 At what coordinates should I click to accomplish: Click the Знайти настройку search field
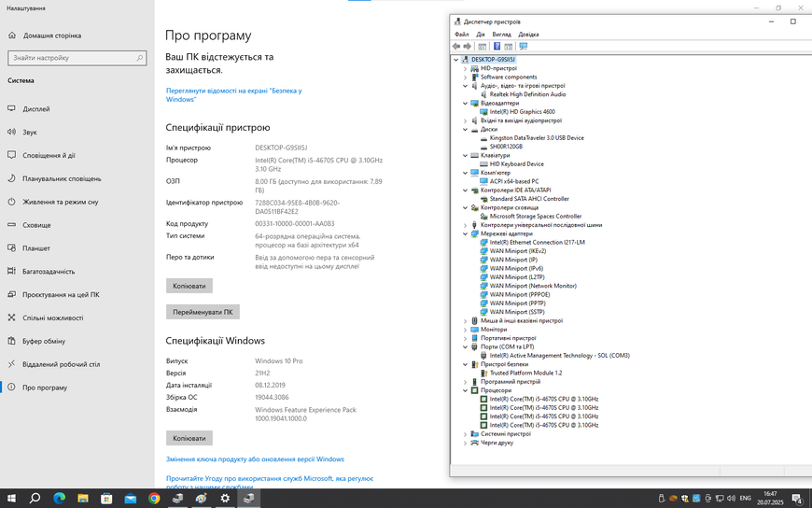point(77,58)
